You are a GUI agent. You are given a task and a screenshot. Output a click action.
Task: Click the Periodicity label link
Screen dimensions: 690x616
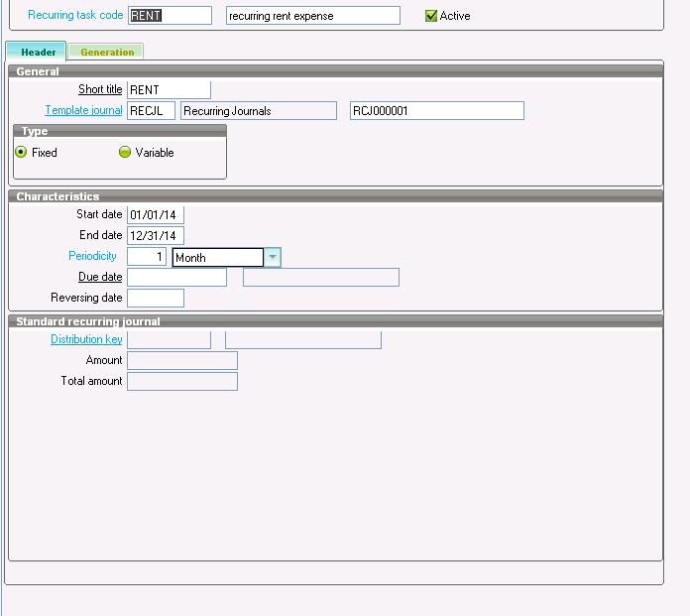click(92, 256)
